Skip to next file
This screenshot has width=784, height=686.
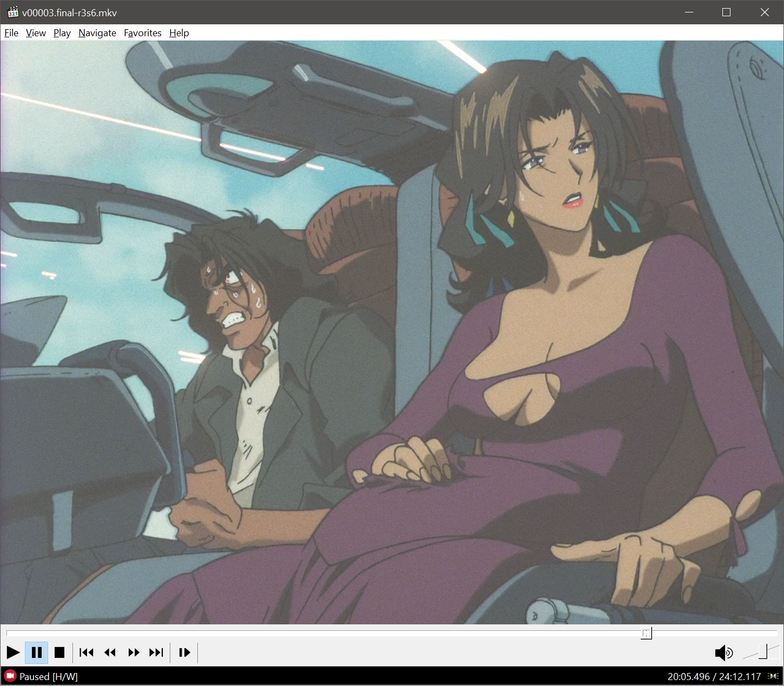tap(156, 652)
